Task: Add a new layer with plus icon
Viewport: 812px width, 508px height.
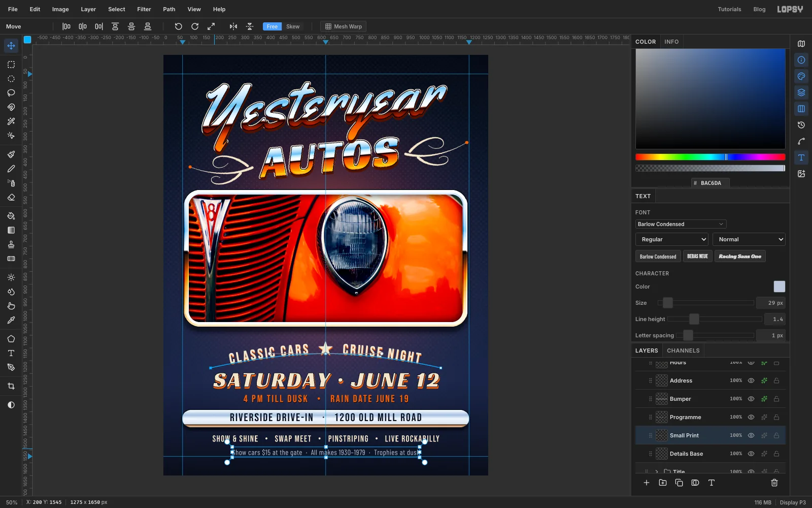Action: (x=647, y=483)
